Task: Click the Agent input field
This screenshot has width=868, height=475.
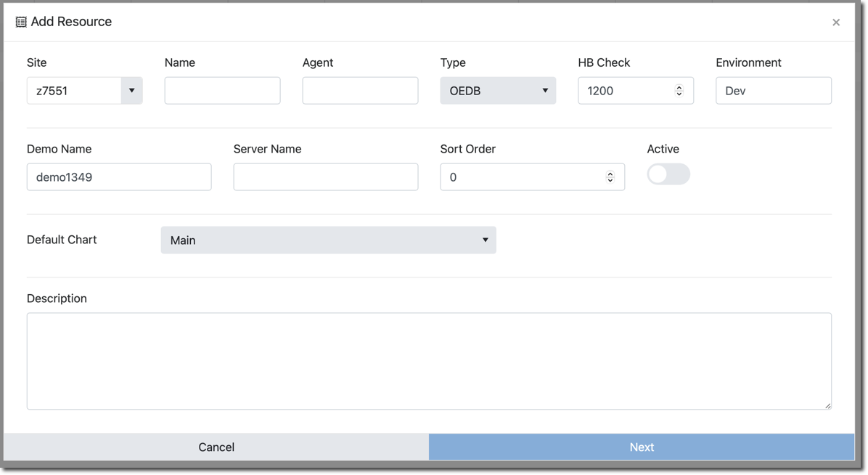Action: (361, 90)
